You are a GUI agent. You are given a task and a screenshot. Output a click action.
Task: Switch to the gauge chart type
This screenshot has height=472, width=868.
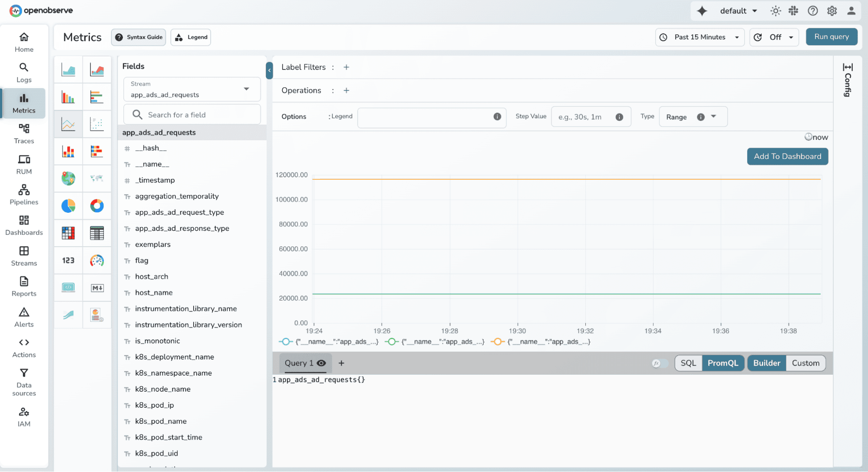97,261
